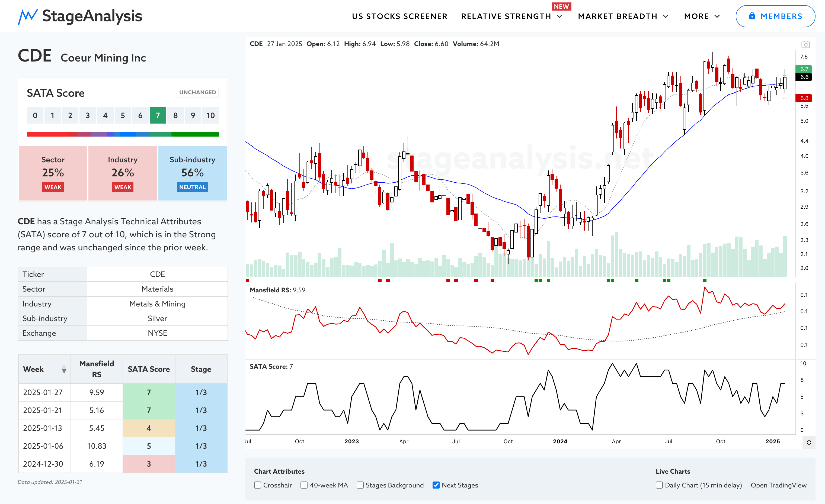The image size is (825, 504).
Task: Open Market Breadth menu item
Action: (618, 16)
